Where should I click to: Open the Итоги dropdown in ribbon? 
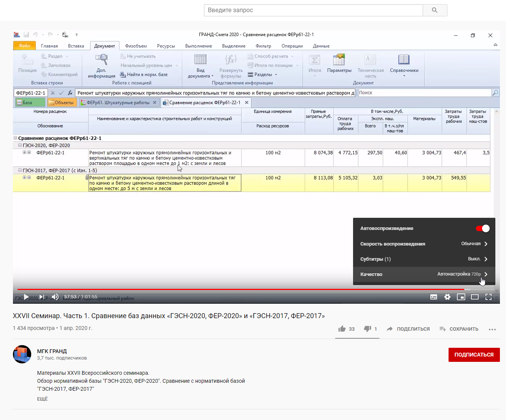click(315, 65)
